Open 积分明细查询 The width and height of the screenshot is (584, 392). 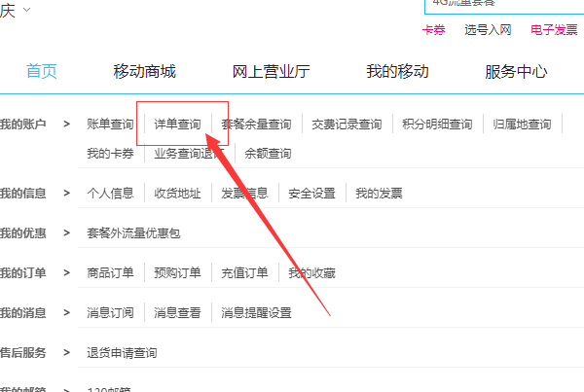[x=437, y=125]
